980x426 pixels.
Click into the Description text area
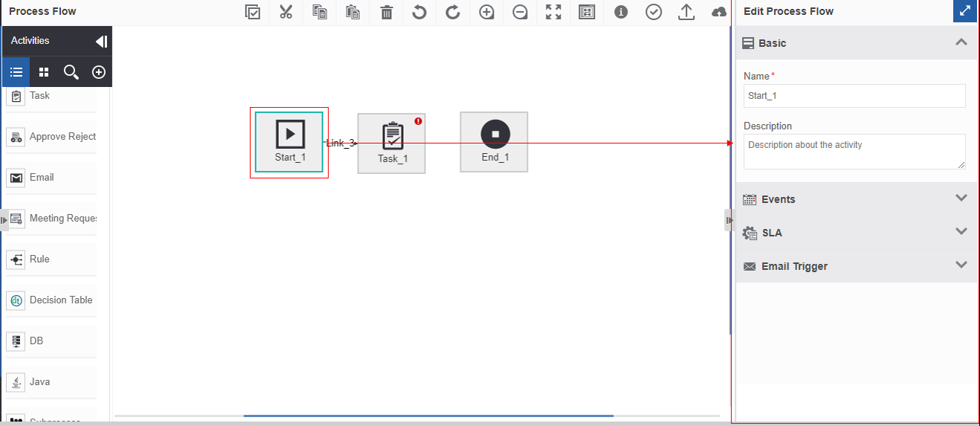click(x=854, y=152)
